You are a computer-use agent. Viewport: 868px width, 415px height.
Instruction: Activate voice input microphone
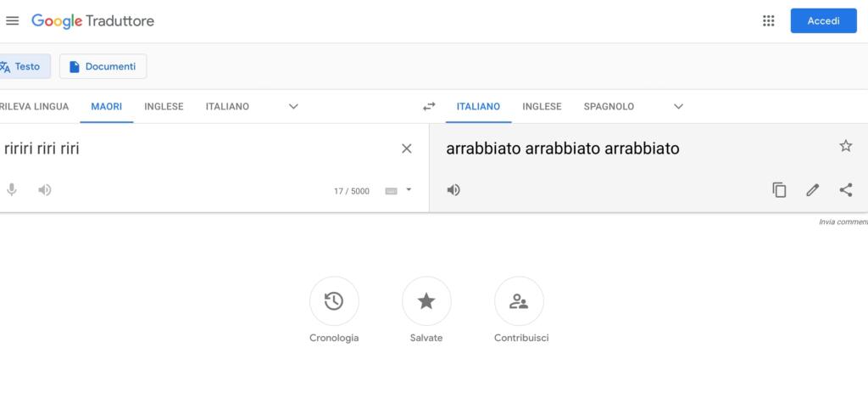pos(12,190)
